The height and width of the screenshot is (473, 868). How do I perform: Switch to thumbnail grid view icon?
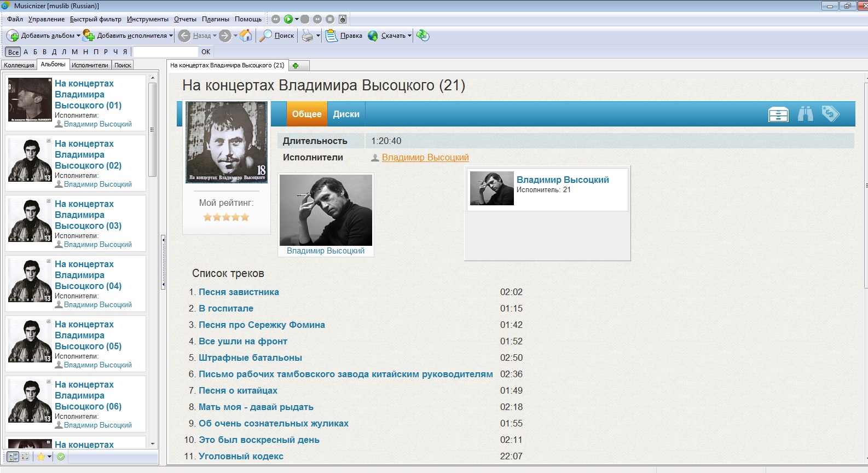(x=25, y=457)
